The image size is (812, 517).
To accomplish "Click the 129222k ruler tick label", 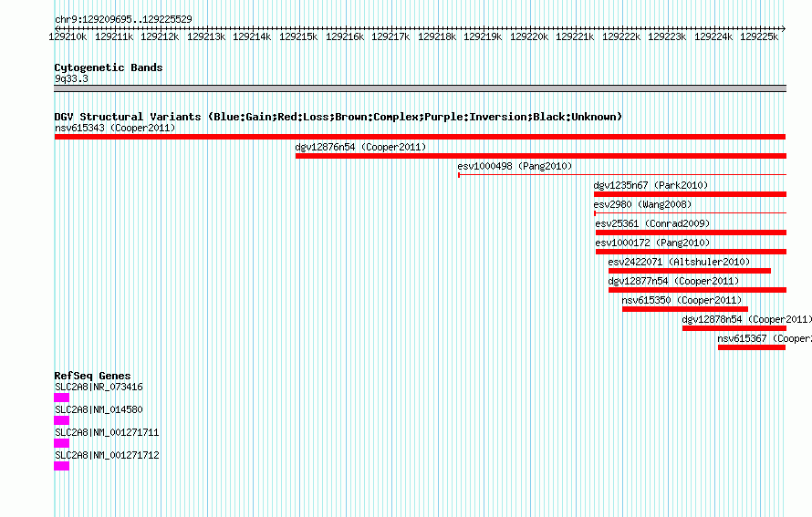I will point(621,36).
